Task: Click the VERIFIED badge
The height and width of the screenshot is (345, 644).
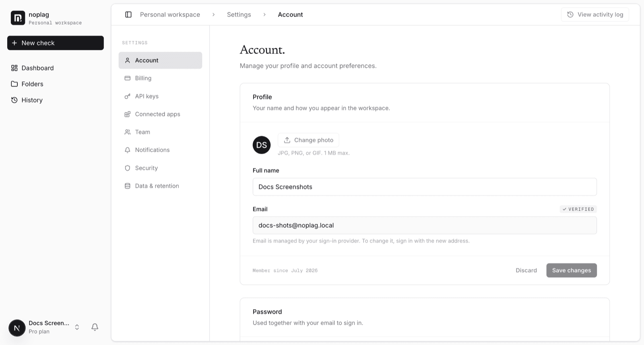Action: 578,209
